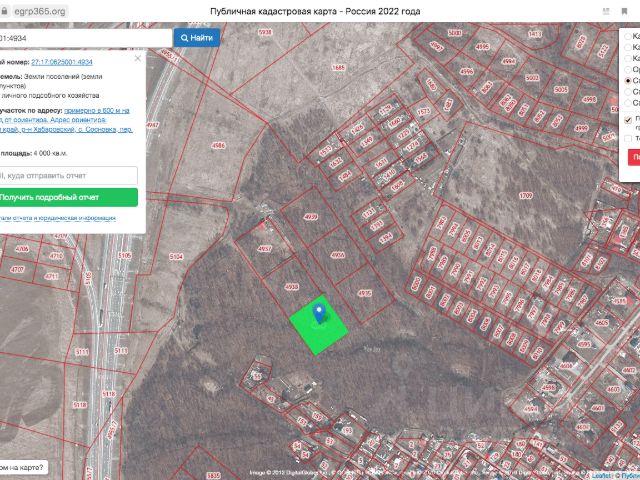
Task: Select parcel labeled 1685
Action: click(x=338, y=67)
